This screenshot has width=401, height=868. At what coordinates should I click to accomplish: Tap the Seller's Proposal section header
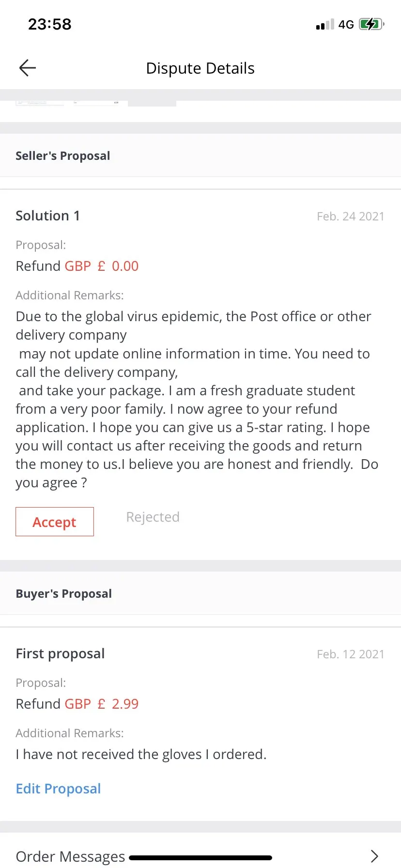pos(63,156)
